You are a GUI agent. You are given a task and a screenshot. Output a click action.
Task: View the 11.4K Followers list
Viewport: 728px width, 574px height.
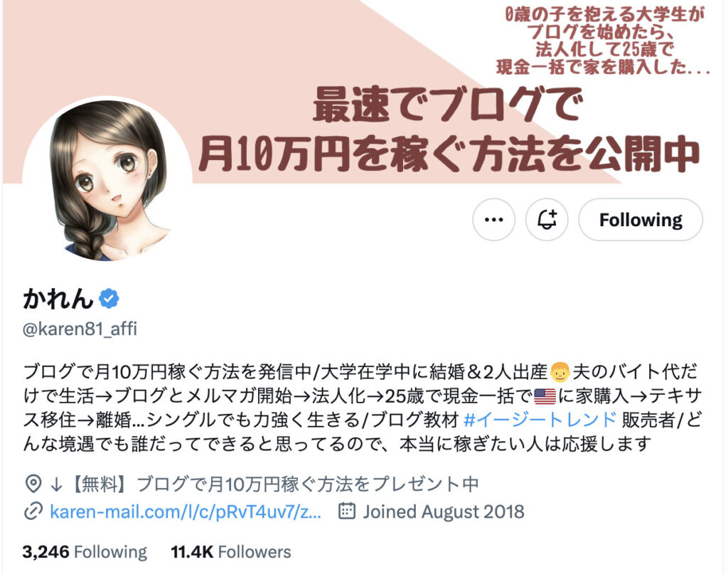tap(231, 552)
